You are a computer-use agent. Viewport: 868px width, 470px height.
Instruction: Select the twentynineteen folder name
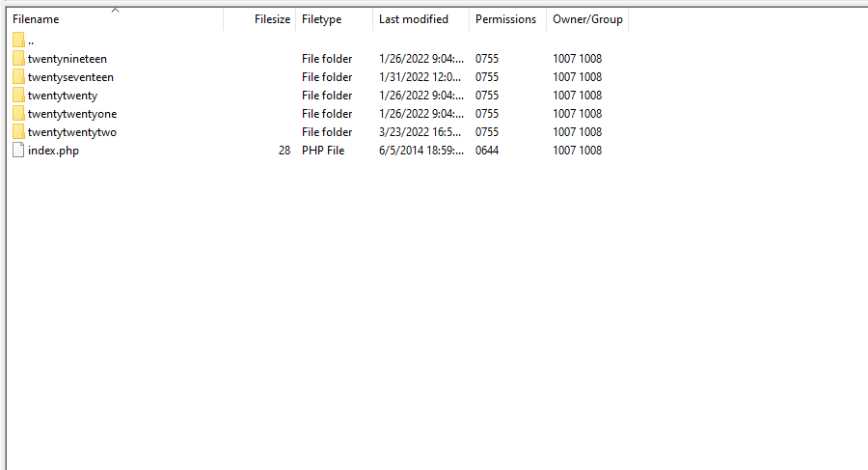click(68, 59)
